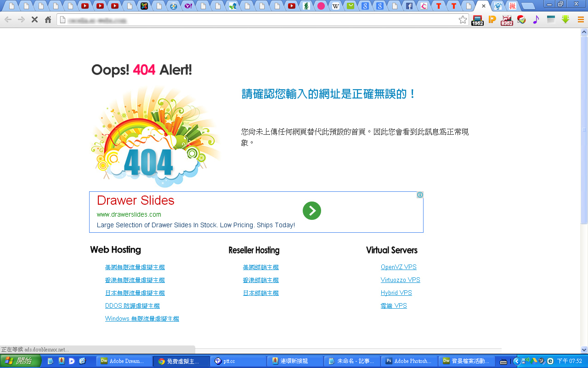This screenshot has width=588, height=368.
Task: Click the vertical scrollbar thumb
Action: click(x=584, y=130)
